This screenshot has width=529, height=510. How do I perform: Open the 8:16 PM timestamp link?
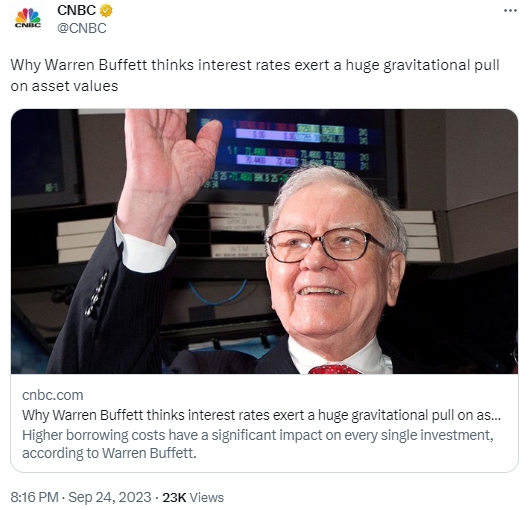click(34, 498)
